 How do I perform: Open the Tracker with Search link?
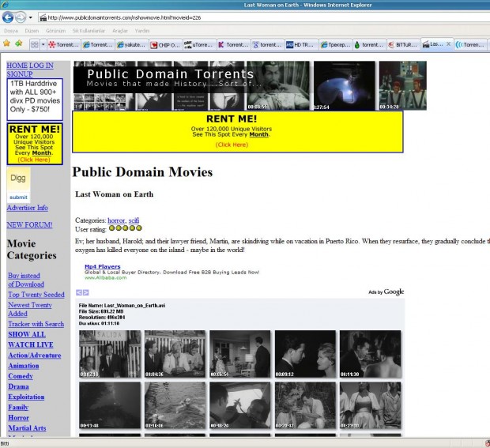(36, 324)
